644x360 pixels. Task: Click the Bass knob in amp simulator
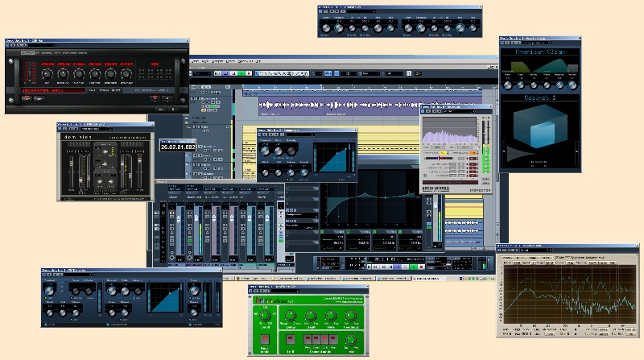520,85
